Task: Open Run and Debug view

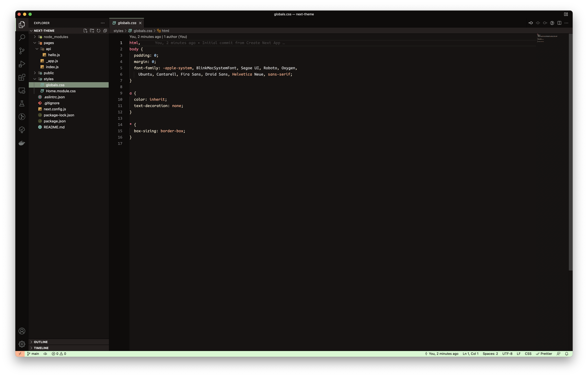Action: tap(22, 64)
